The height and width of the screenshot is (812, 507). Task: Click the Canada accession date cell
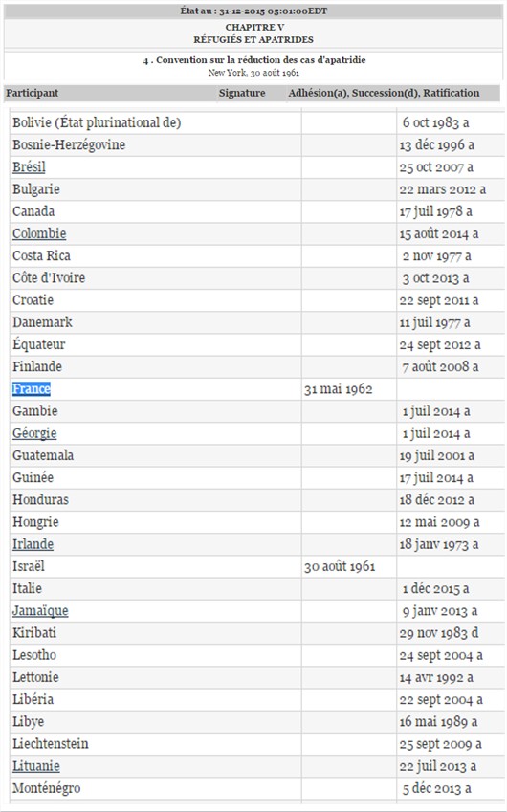(451, 211)
